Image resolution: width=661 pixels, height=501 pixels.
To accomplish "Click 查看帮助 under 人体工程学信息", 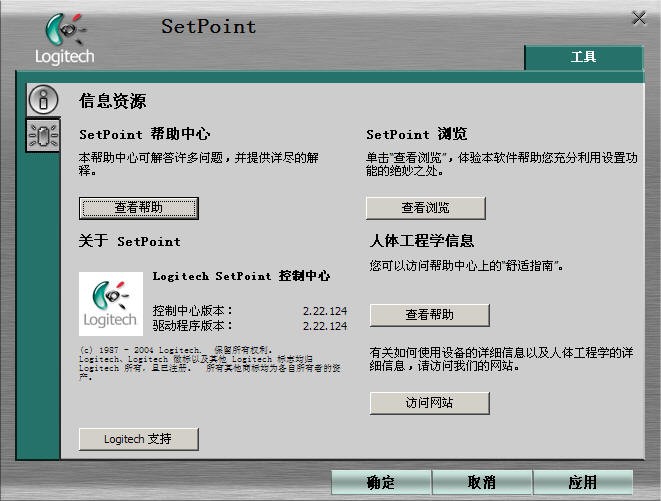I will [430, 315].
